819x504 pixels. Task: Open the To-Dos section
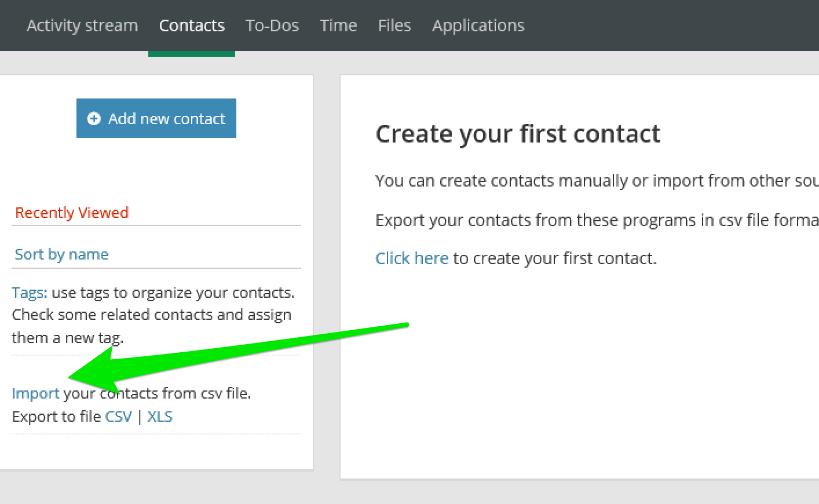272,25
